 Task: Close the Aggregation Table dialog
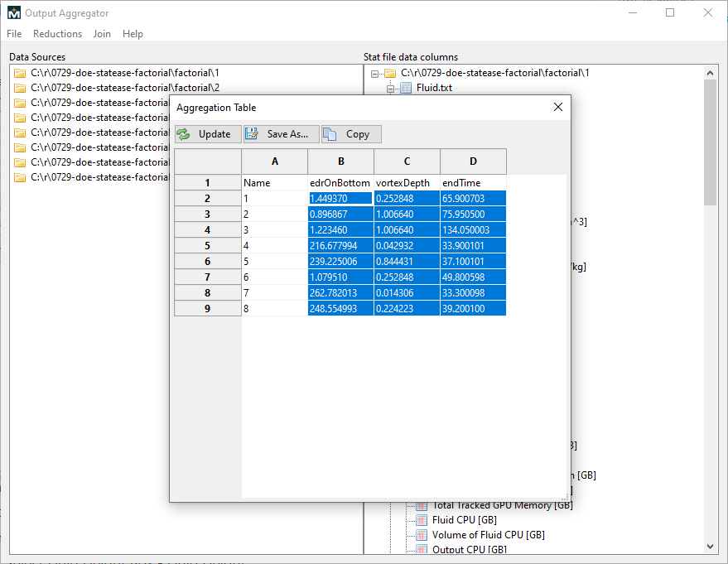[x=558, y=107]
